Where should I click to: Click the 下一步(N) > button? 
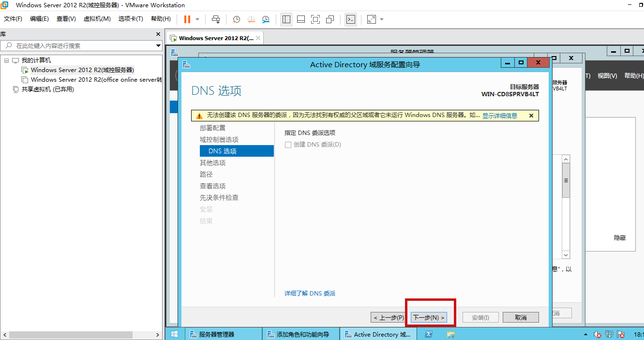coord(428,318)
